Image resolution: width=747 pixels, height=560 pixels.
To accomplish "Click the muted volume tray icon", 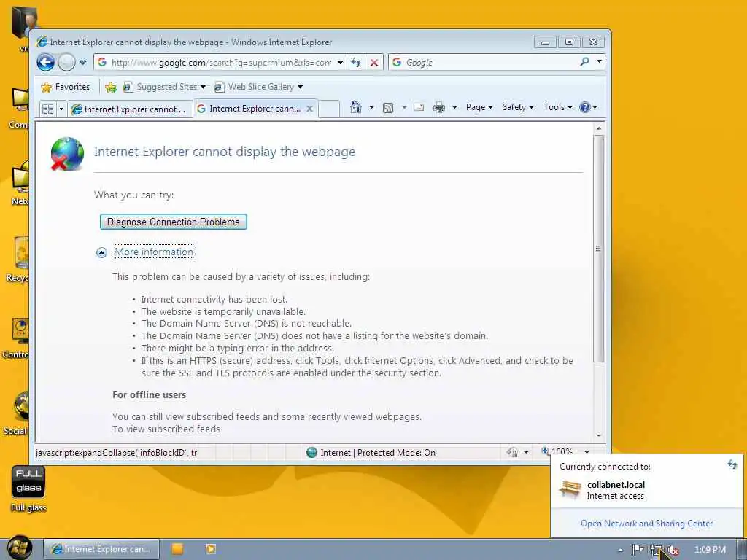I will click(673, 550).
